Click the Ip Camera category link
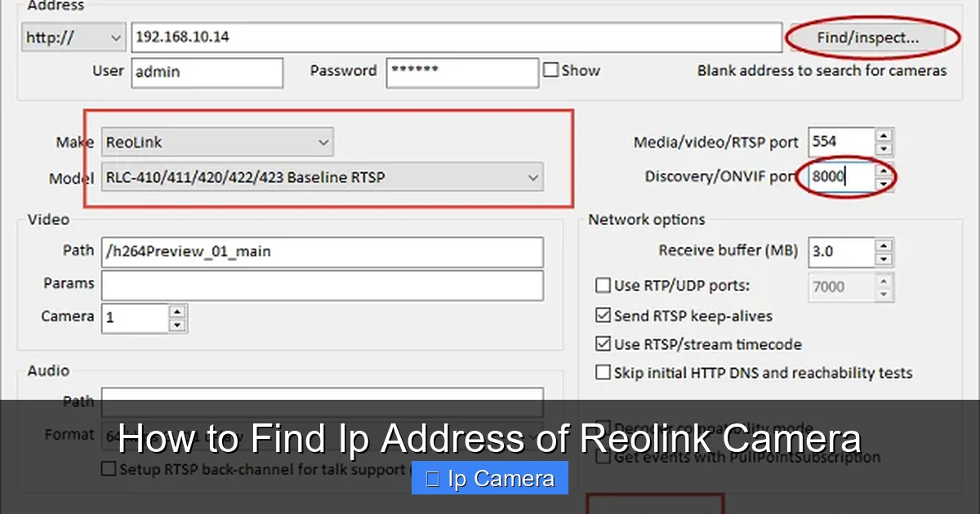 (x=490, y=478)
